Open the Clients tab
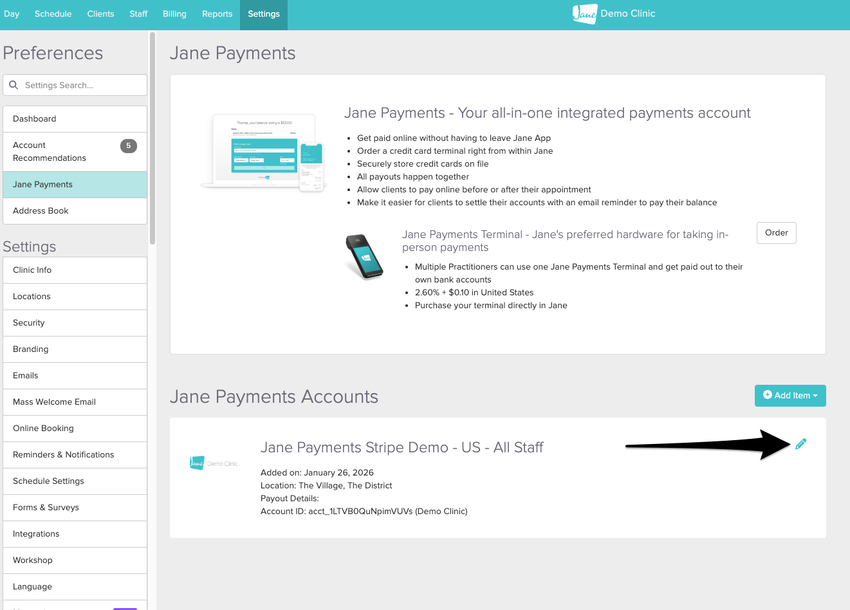The width and height of the screenshot is (850, 610). pyautogui.click(x=101, y=14)
